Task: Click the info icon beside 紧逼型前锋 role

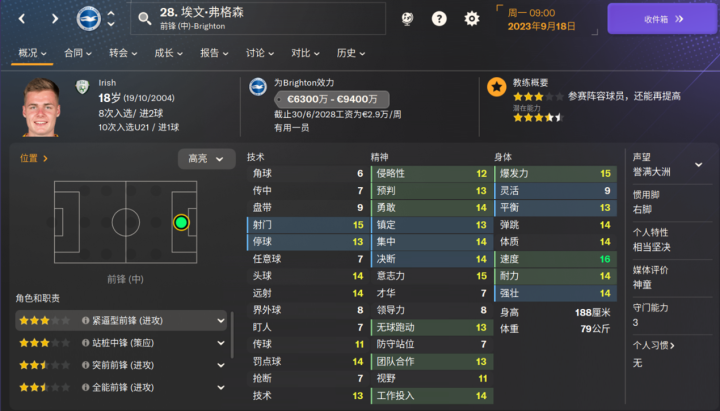Action: [x=85, y=321]
